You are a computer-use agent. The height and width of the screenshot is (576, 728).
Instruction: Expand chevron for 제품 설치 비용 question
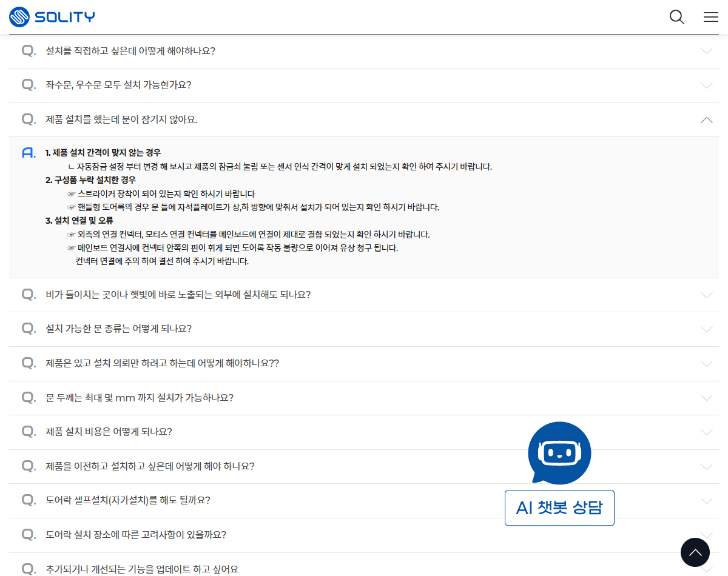pos(707,432)
